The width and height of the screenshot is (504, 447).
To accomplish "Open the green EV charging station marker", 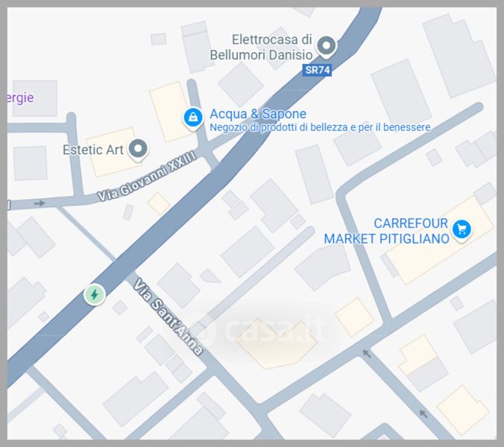I will point(95,294).
